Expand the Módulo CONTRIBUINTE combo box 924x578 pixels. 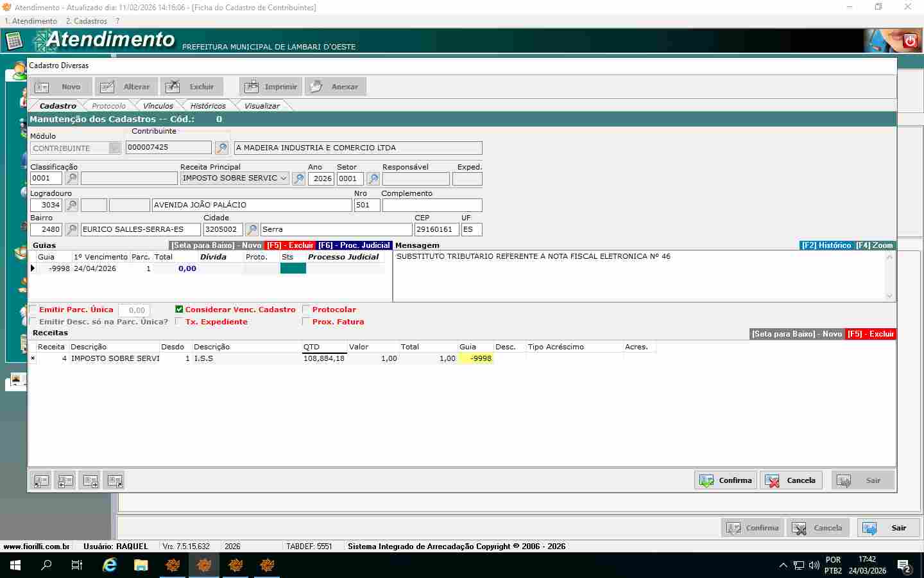tap(114, 148)
